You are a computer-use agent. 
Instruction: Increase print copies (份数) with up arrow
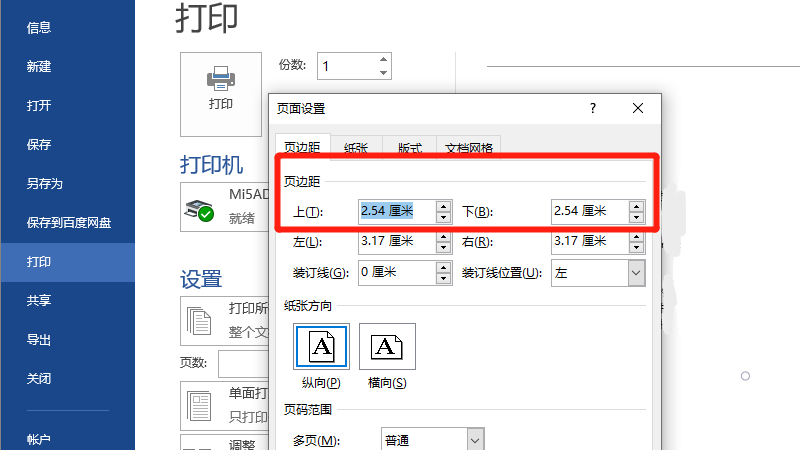(x=382, y=60)
